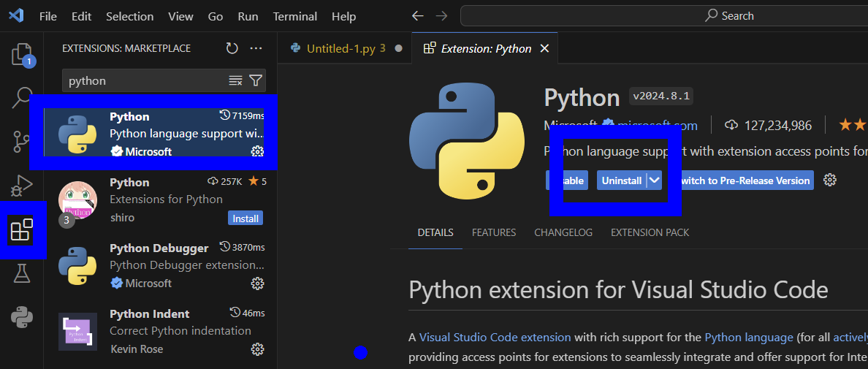Open the microsoft.com publisher link
Viewport: 868px width, 369px height.
click(657, 126)
